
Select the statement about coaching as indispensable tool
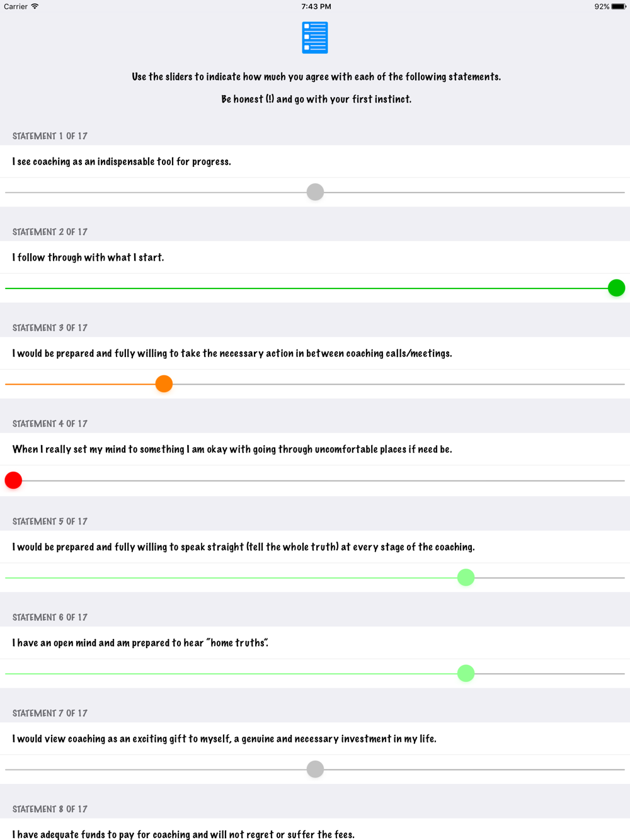(122, 162)
